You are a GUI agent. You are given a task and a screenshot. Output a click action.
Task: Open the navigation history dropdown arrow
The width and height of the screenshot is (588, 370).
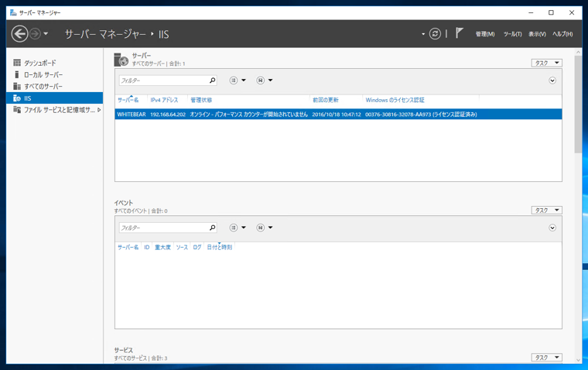pos(46,34)
